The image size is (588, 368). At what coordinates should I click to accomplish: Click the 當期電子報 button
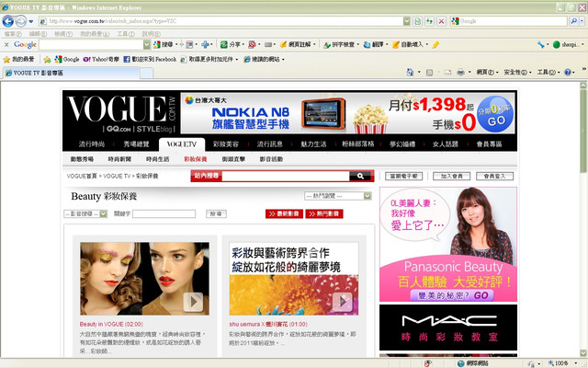[404, 176]
